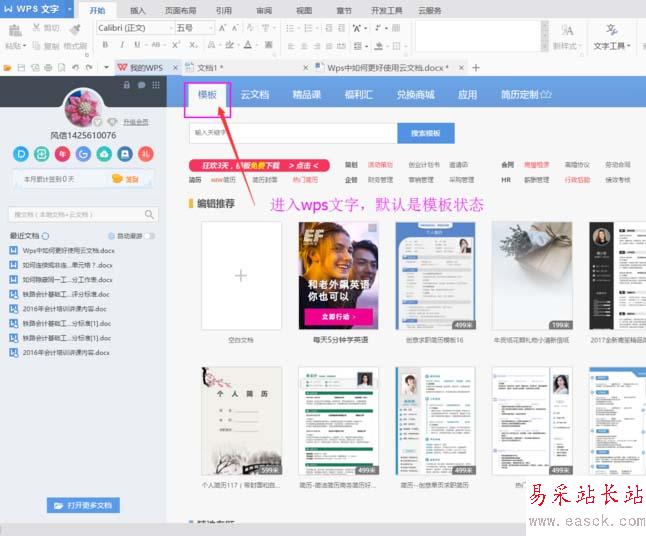Screen dimensions: 646x536
Task: Open the 页面布局 ribbon tab
Action: click(x=180, y=11)
